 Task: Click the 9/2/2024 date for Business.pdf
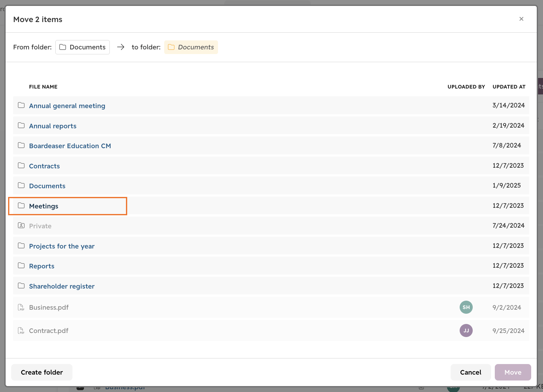pos(507,308)
